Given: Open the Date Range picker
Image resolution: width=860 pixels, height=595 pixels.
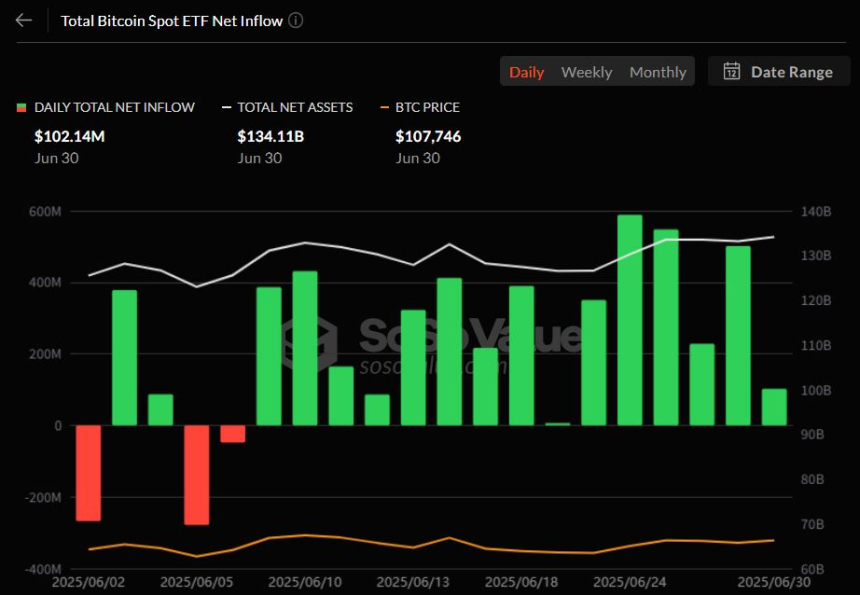Looking at the screenshot, I should click(779, 71).
